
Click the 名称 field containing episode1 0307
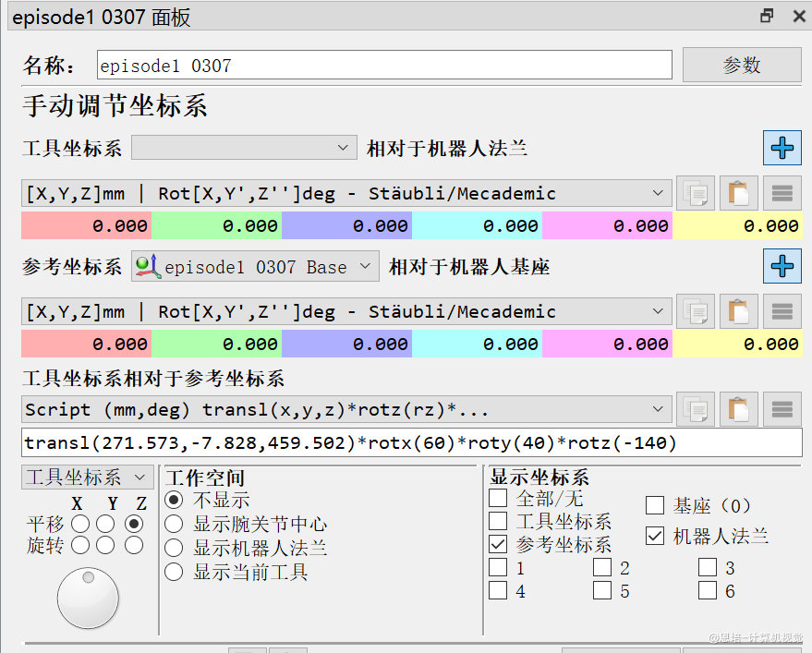click(x=384, y=65)
